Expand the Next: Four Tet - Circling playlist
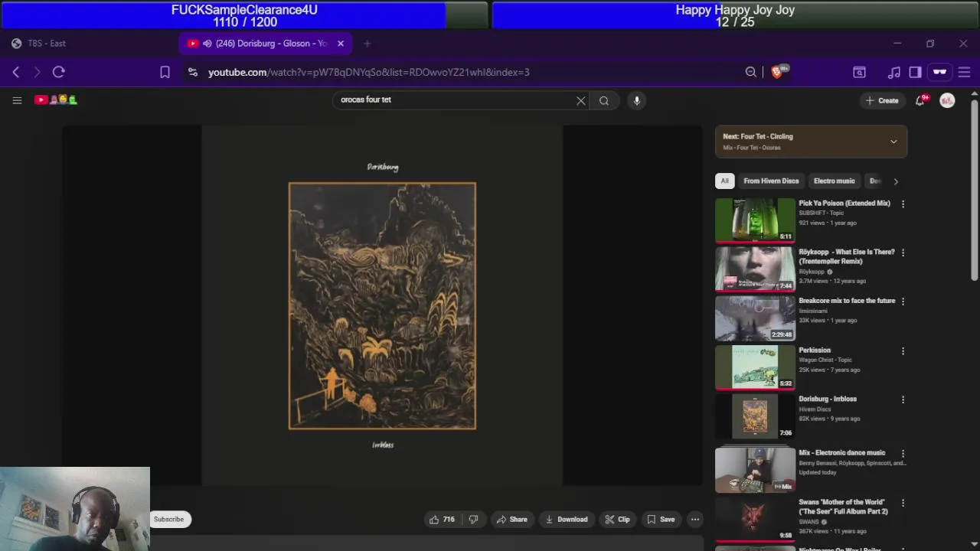980x551 pixels. 893,142
